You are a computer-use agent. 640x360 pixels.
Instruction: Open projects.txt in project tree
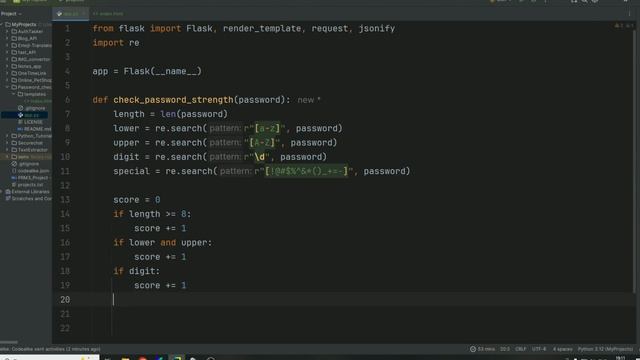tap(28, 184)
